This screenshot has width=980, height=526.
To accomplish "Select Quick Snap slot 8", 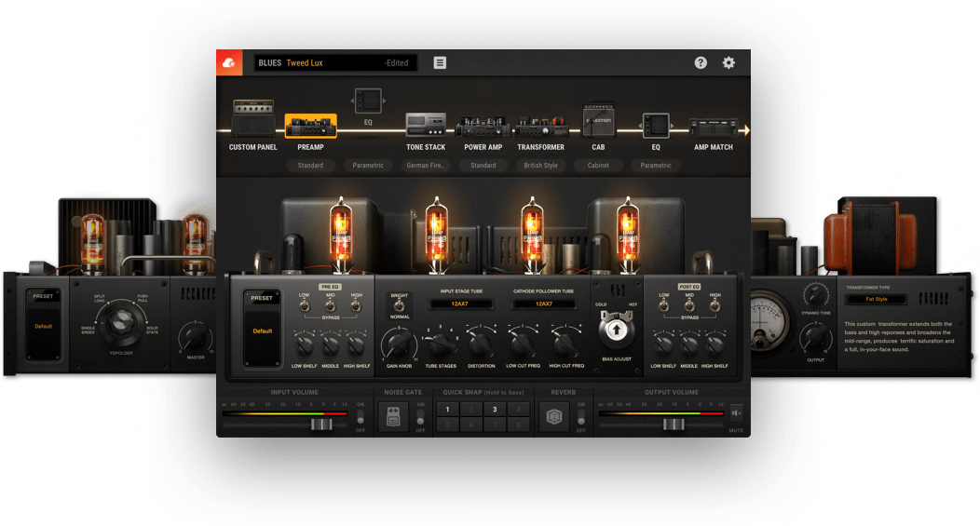I will pyautogui.click(x=518, y=425).
